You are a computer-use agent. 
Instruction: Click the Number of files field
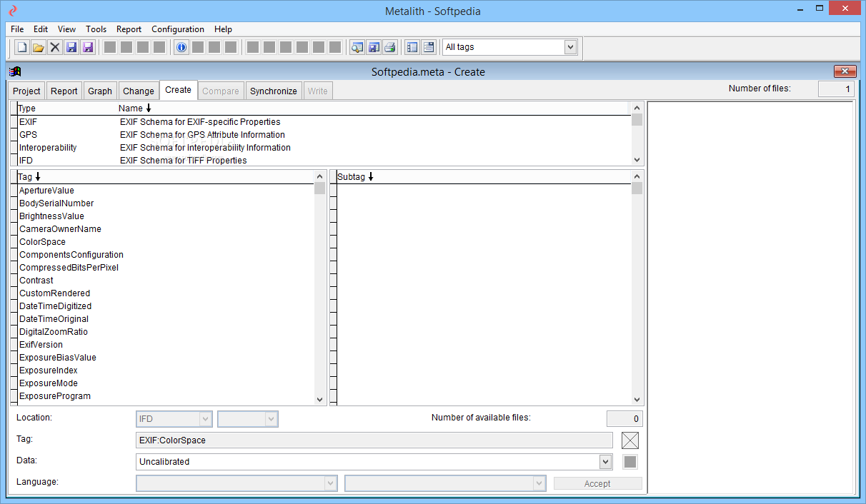pos(836,89)
